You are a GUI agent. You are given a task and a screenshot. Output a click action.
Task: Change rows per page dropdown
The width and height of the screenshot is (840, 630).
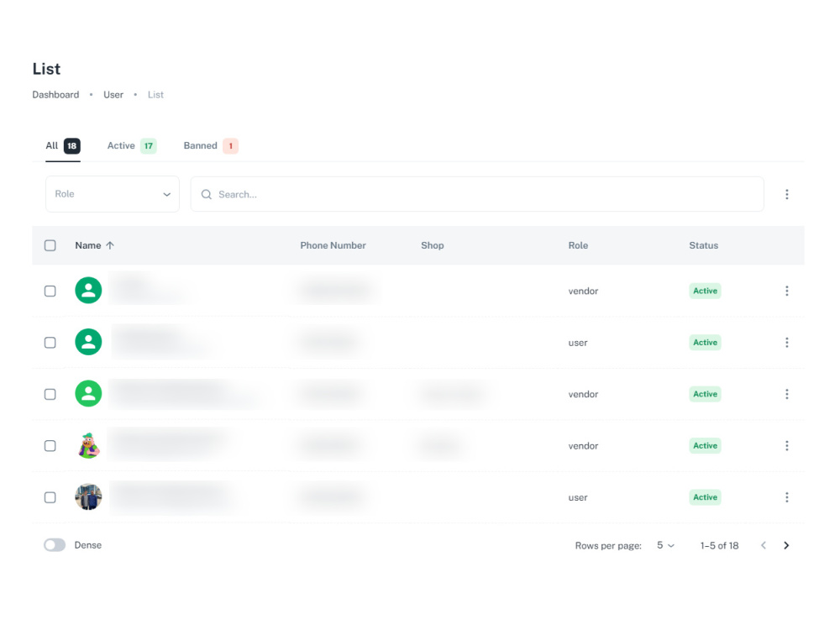point(665,545)
